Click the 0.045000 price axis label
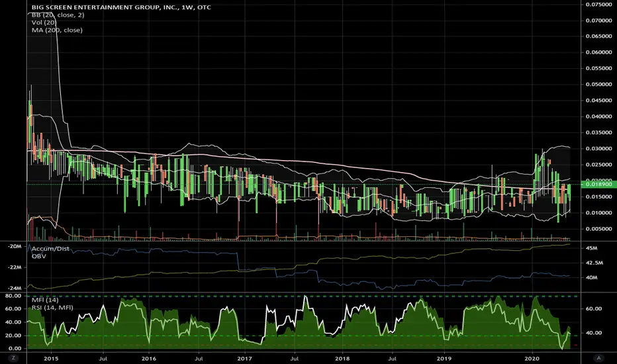This screenshot has width=617, height=364. pos(599,101)
